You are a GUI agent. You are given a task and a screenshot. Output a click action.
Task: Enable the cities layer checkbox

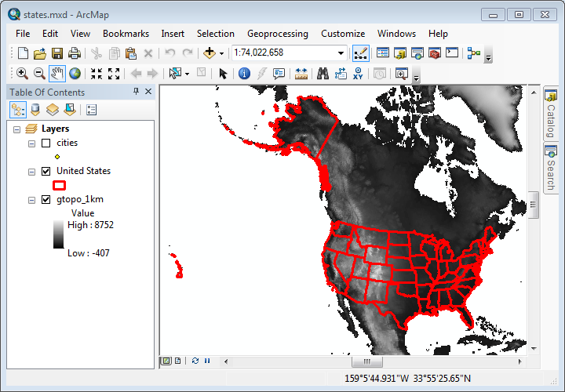click(x=46, y=143)
